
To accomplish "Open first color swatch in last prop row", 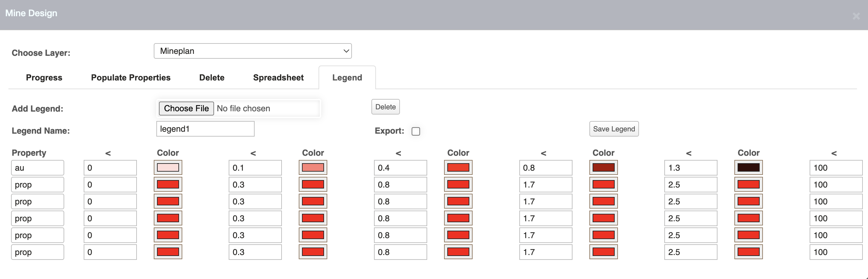I will pos(168,252).
